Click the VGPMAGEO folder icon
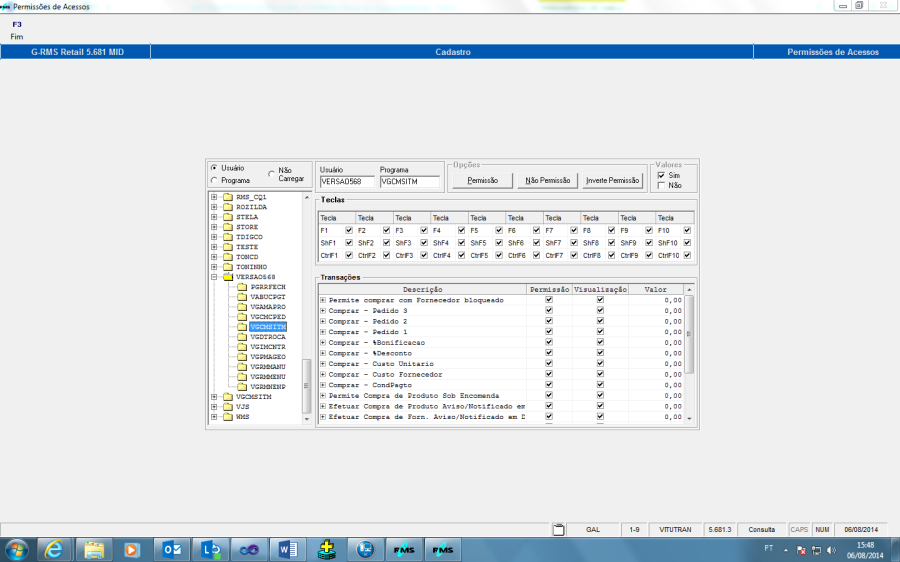900x562 pixels. (242, 356)
